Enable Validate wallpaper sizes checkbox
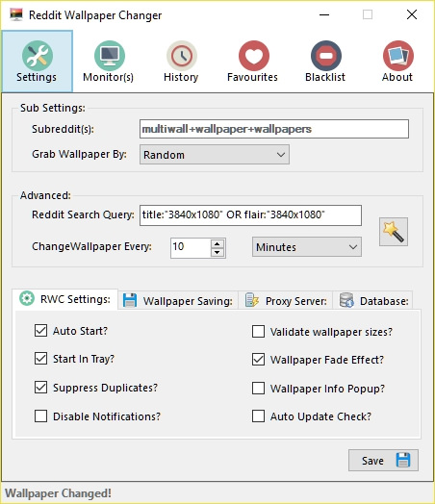The height and width of the screenshot is (504, 435). pos(259,332)
